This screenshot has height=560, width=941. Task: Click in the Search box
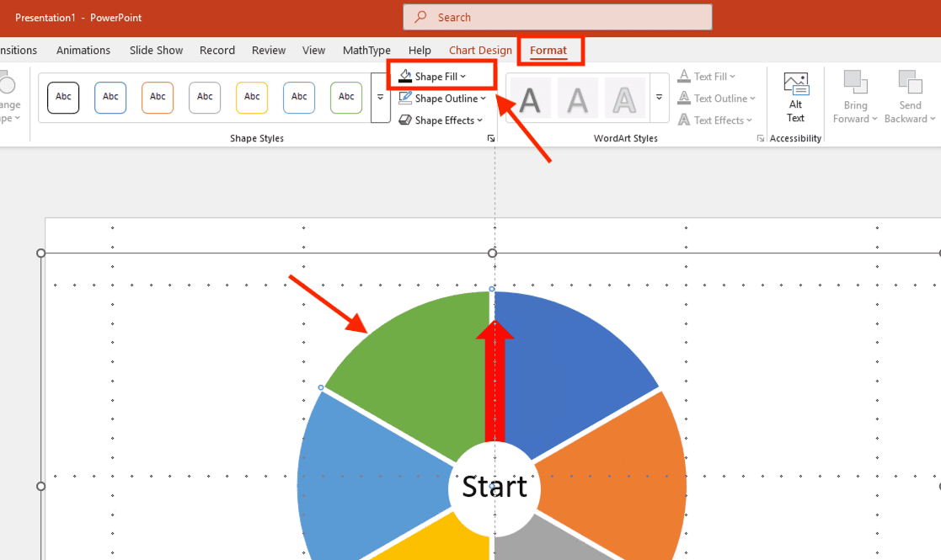tap(558, 18)
